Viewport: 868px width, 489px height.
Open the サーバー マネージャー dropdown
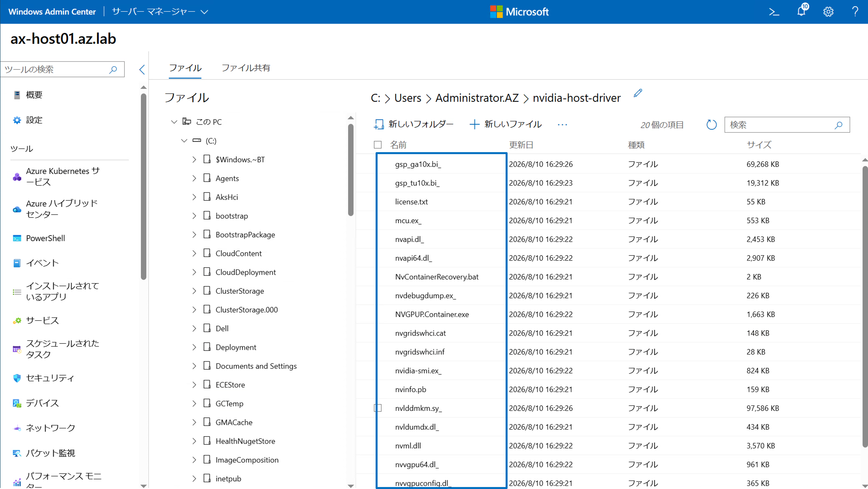point(160,12)
